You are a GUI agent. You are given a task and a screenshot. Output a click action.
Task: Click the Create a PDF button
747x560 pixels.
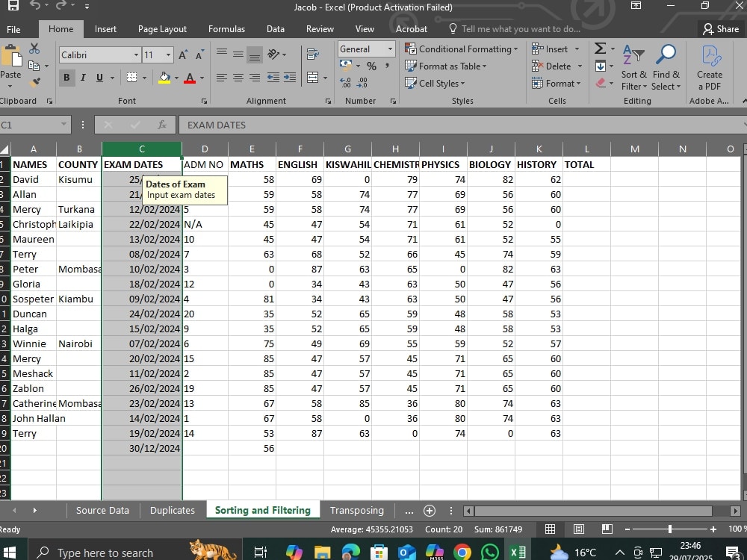pyautogui.click(x=710, y=67)
